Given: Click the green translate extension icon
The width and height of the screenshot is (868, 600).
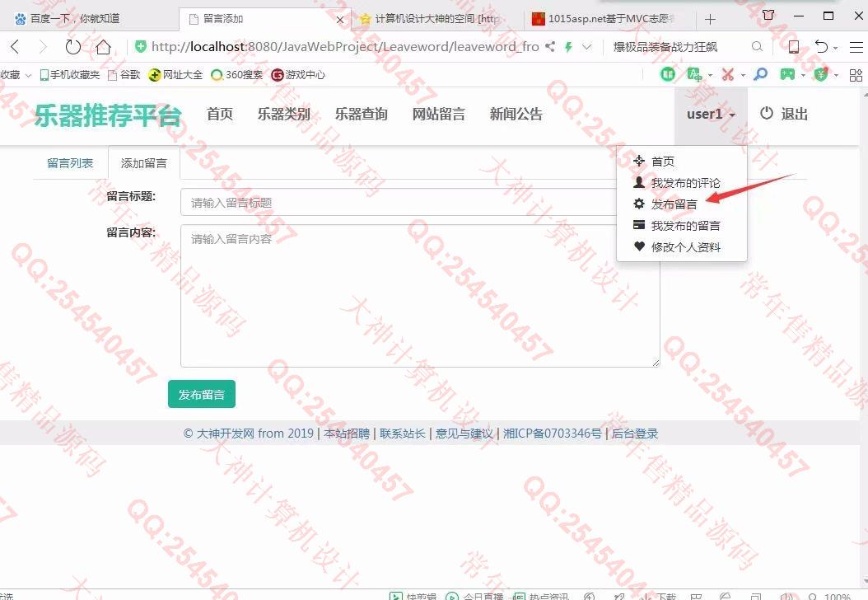Looking at the screenshot, I should click(694, 74).
